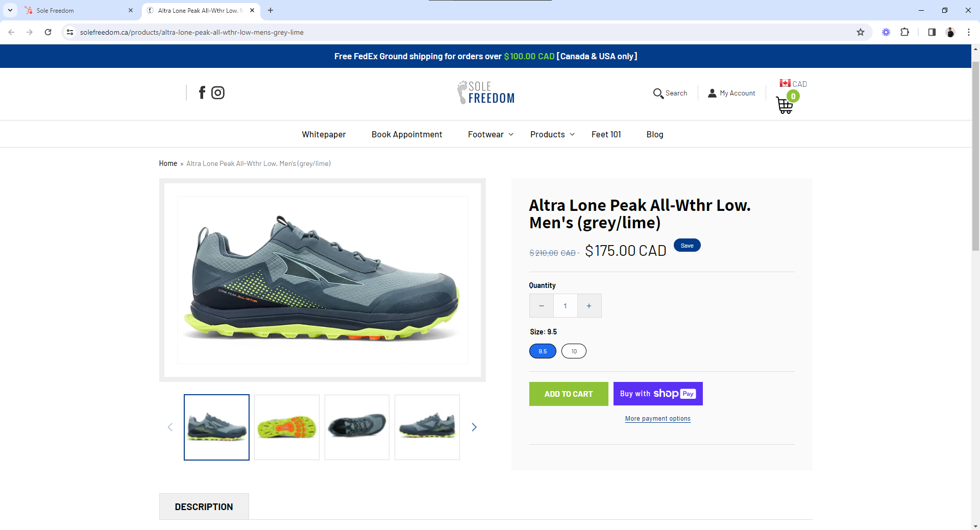The height and width of the screenshot is (530, 980).
Task: Open the DESCRIPTION tab
Action: click(204, 507)
